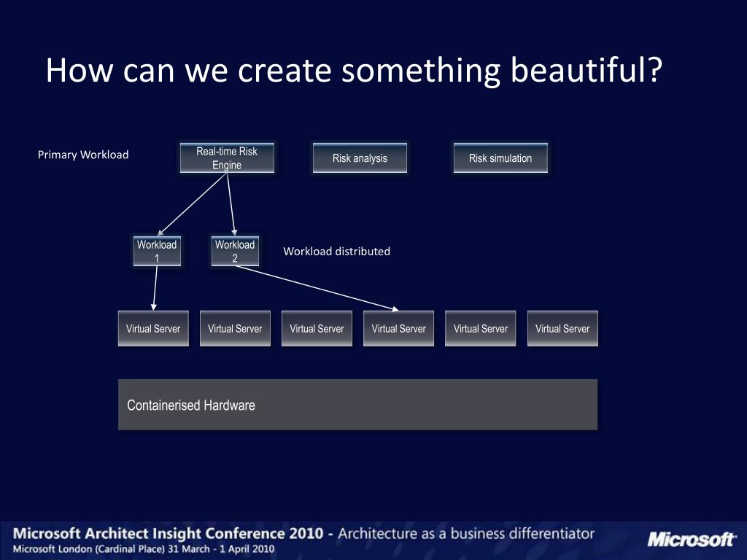Viewport: 747px width, 560px height.
Task: Click the Containerised Hardware bar
Action: coord(357,405)
